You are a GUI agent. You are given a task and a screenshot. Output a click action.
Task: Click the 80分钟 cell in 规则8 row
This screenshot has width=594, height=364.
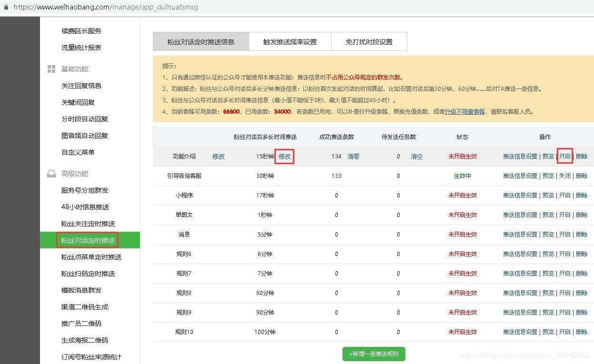click(265, 293)
